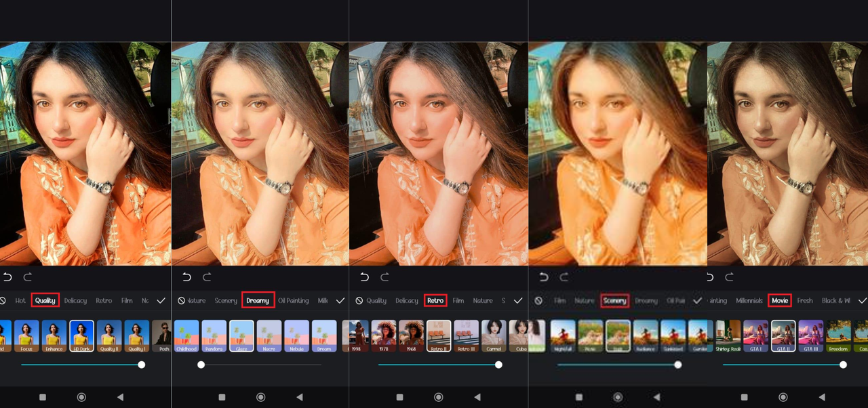Viewport: 868px width, 408px height.
Task: Apply the 1968 retro filter
Action: (411, 336)
